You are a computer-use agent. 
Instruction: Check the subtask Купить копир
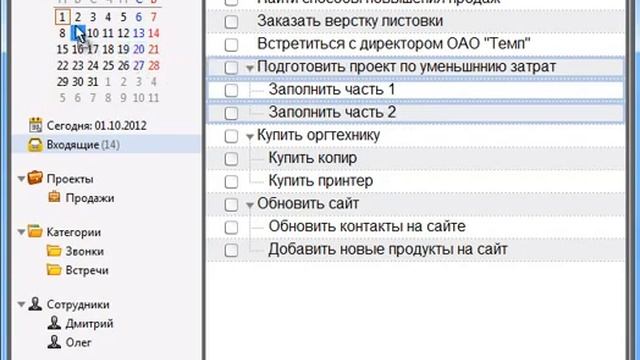click(x=231, y=159)
